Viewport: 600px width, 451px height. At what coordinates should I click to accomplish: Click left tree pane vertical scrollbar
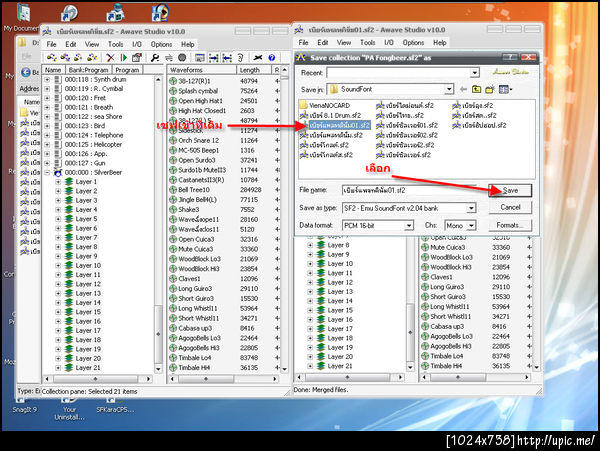[158, 224]
